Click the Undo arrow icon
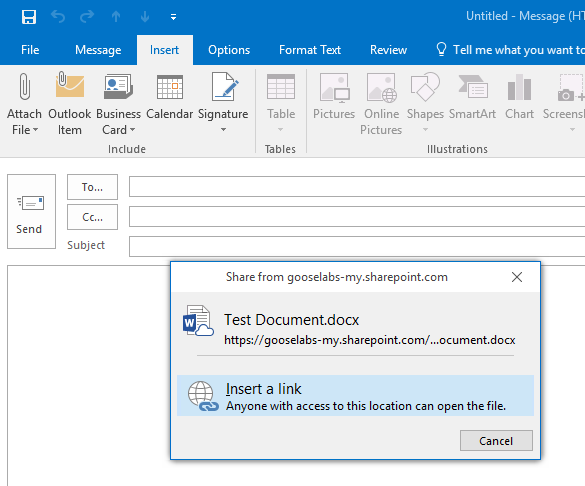Screen dimensions: 585x486 pyautogui.click(x=58, y=17)
